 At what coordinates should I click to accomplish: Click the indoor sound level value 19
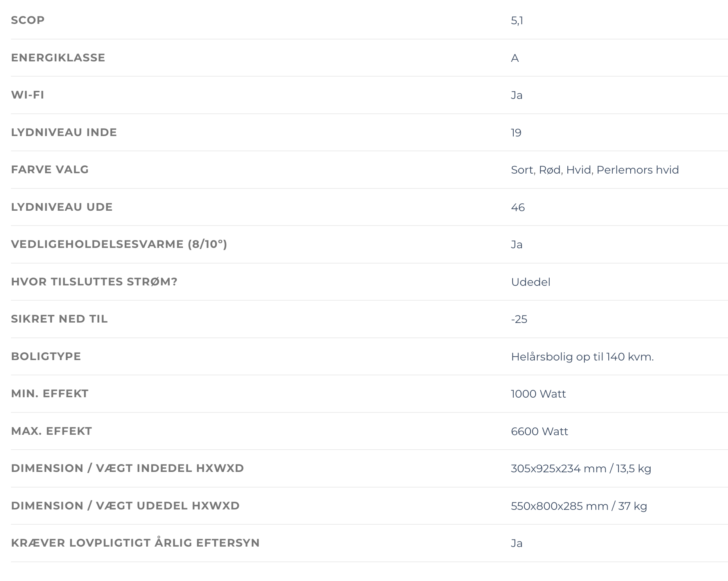(516, 133)
